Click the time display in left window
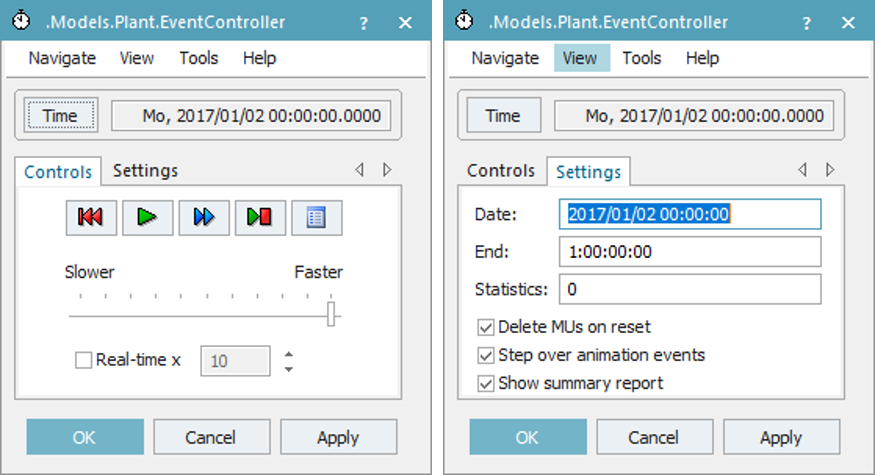The height and width of the screenshot is (475, 875). click(251, 116)
